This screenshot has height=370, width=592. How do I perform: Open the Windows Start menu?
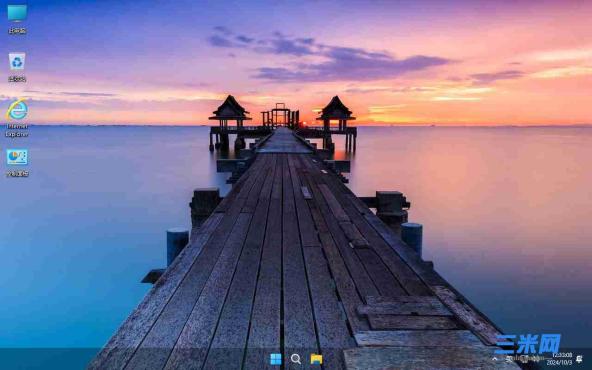pos(276,359)
